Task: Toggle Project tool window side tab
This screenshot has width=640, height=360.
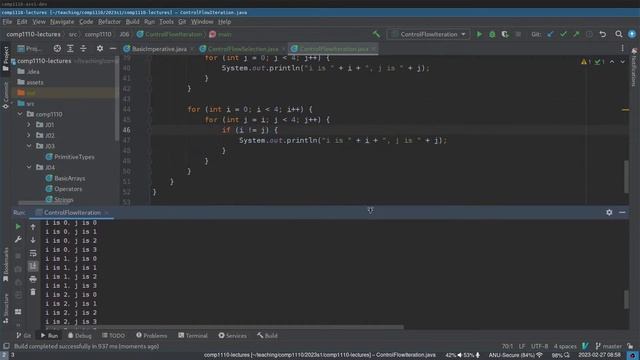Action: pyautogui.click(x=5, y=58)
